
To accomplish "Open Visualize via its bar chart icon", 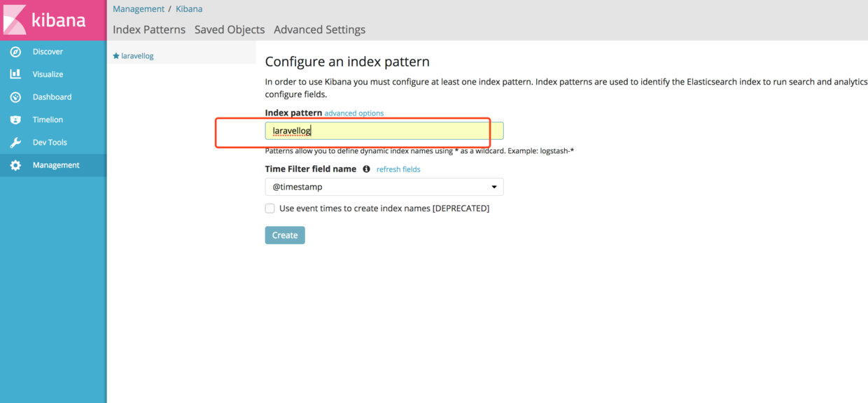I will (15, 74).
